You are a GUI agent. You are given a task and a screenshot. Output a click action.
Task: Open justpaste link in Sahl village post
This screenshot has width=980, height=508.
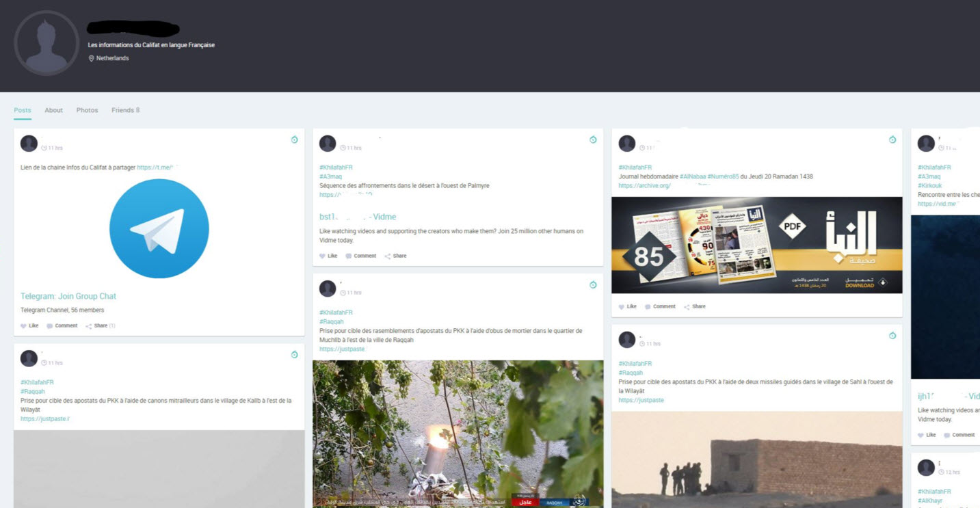(641, 401)
